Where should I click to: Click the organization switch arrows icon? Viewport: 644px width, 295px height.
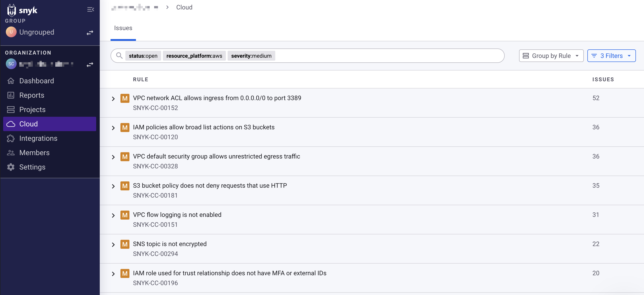90,64
